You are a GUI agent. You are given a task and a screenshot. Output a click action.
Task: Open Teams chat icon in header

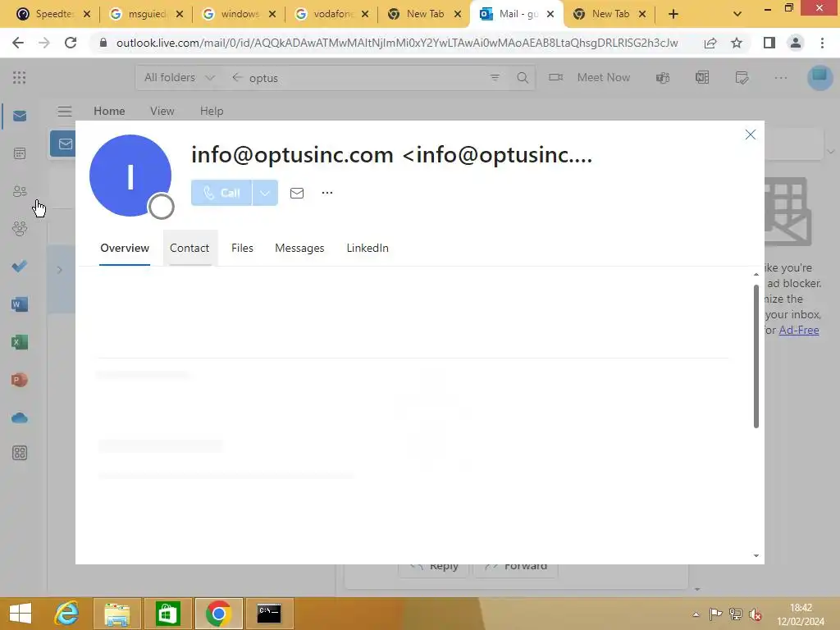click(663, 78)
